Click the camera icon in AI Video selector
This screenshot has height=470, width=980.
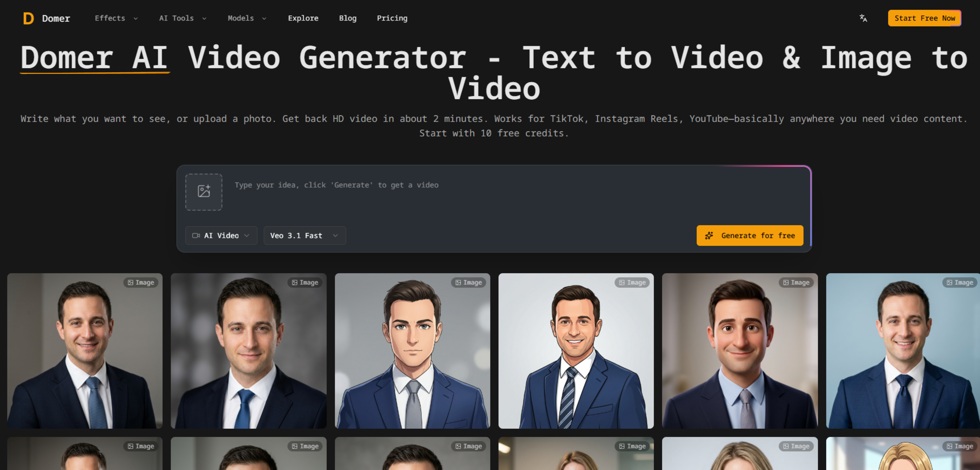click(196, 236)
